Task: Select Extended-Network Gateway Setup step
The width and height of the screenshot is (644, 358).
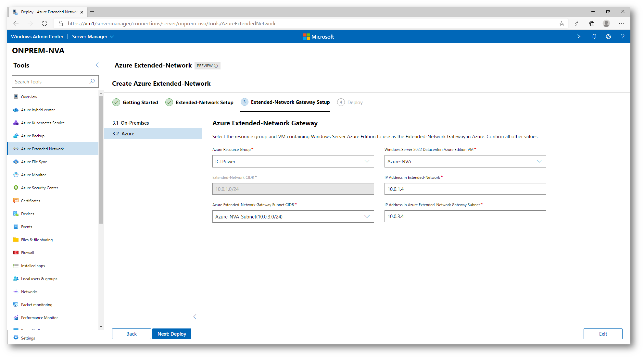Action: [285, 102]
